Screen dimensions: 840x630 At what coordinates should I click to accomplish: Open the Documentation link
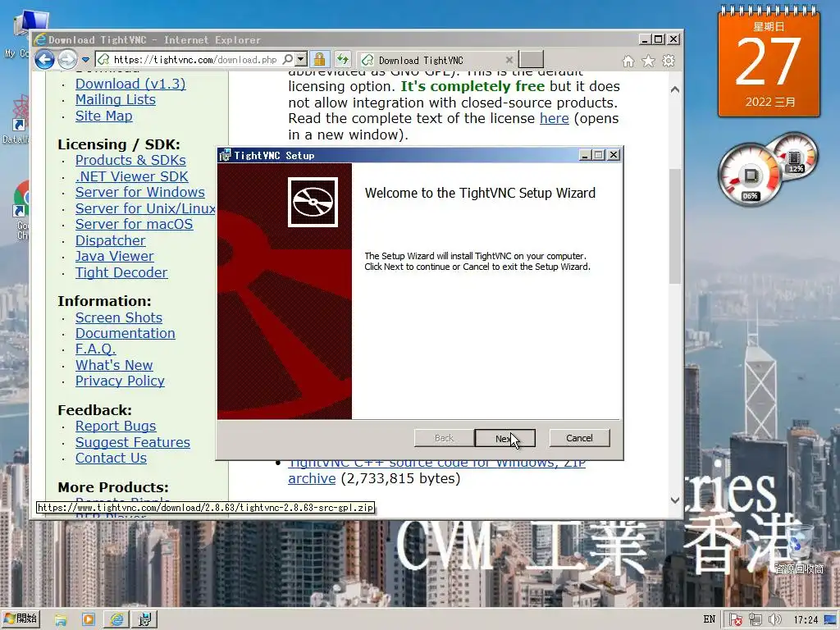(x=125, y=333)
